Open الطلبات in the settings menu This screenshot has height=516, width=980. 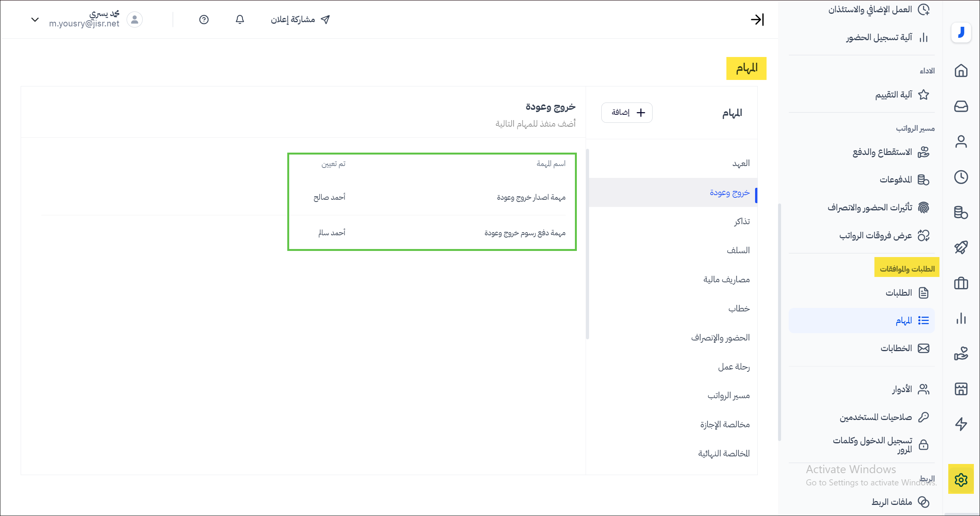(x=899, y=293)
